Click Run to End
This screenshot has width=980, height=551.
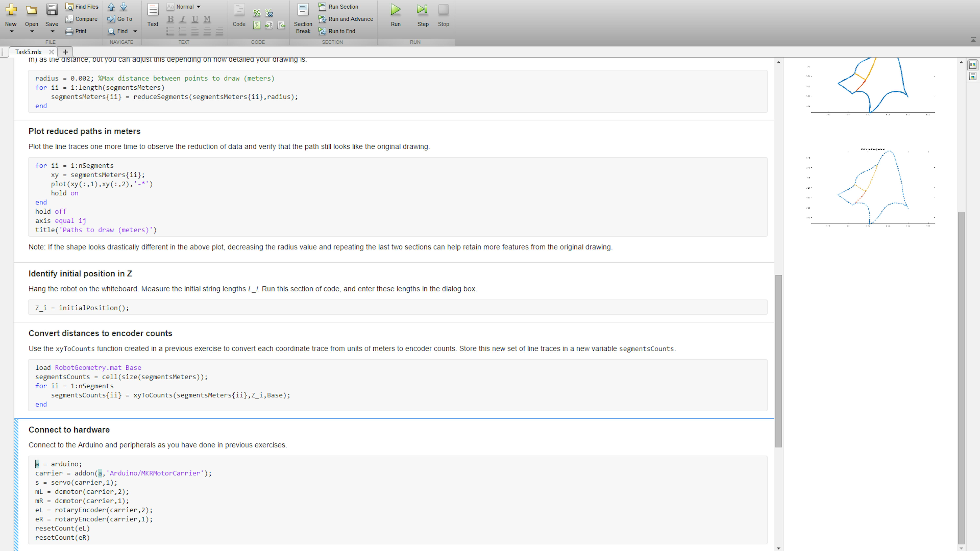(x=337, y=31)
